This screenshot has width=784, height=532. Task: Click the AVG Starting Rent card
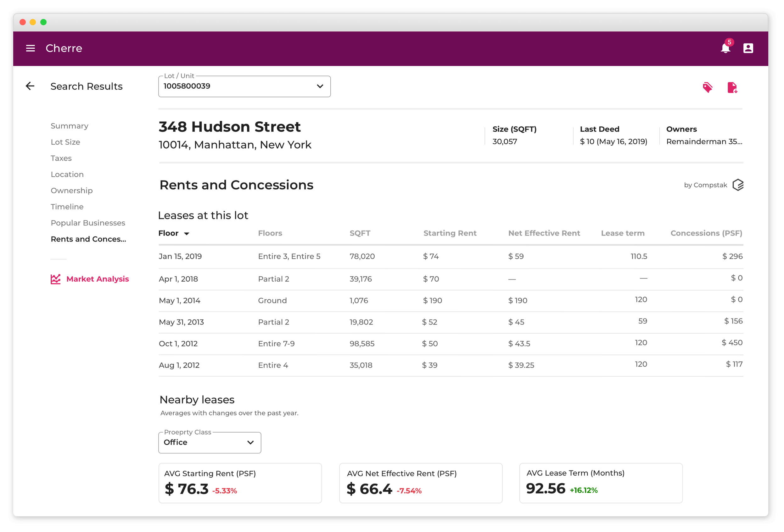click(240, 483)
